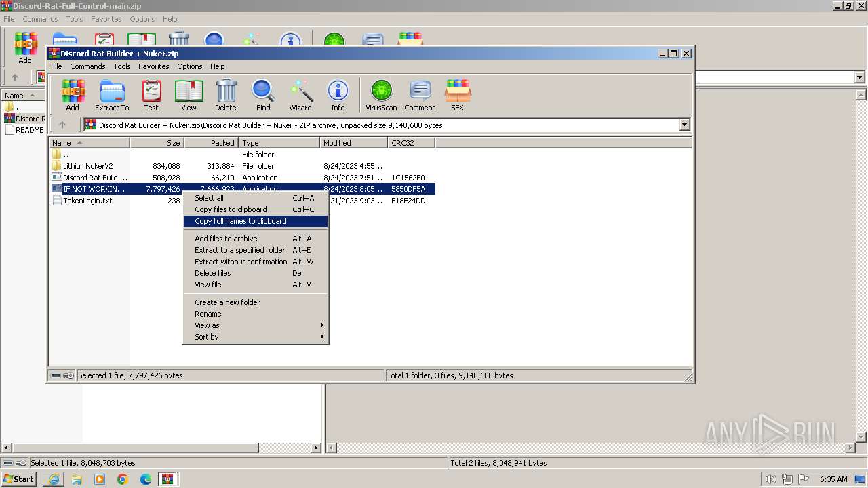Choose Create a new folder
868x488 pixels.
point(256,302)
